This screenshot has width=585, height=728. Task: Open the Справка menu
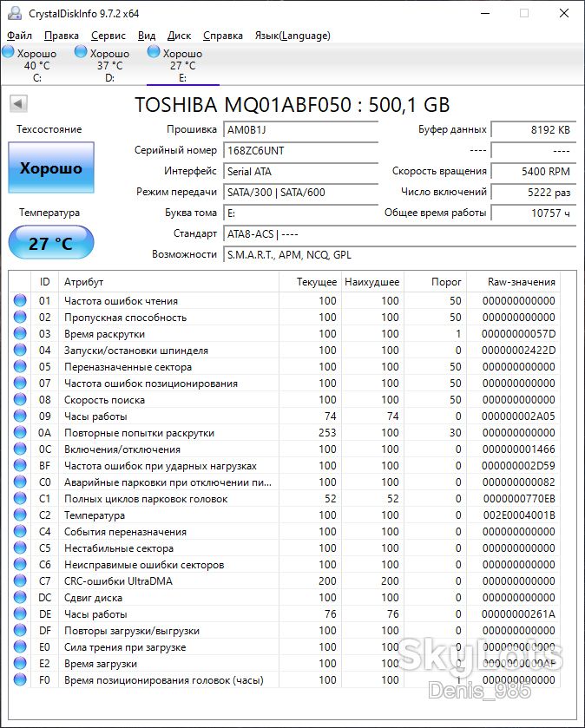[x=223, y=36]
